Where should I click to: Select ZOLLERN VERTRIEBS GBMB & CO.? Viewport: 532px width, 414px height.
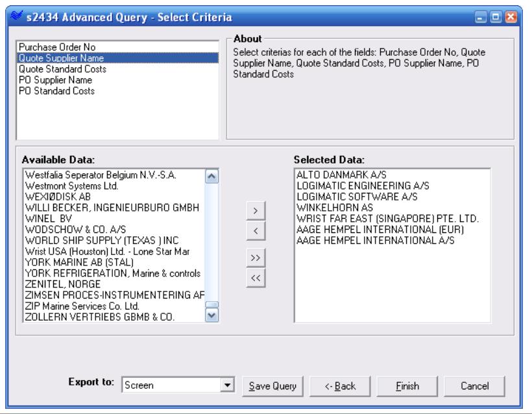click(x=114, y=317)
